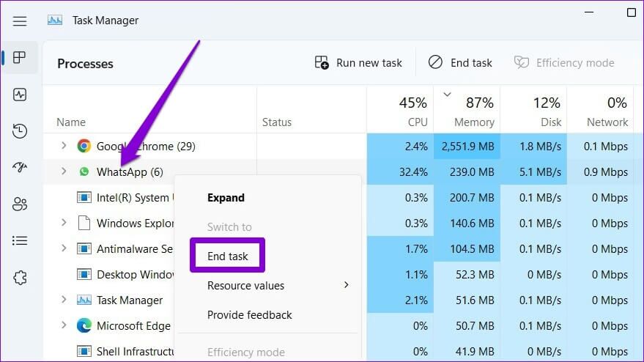Expand the Google Chrome process group
This screenshot has height=362, width=644.
[64, 146]
